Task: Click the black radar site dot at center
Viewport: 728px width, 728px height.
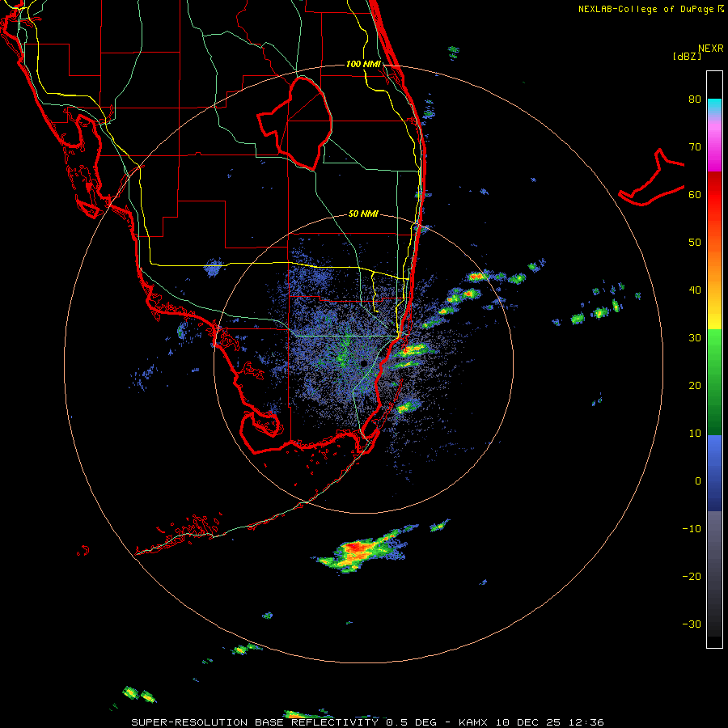Action: tap(364, 363)
